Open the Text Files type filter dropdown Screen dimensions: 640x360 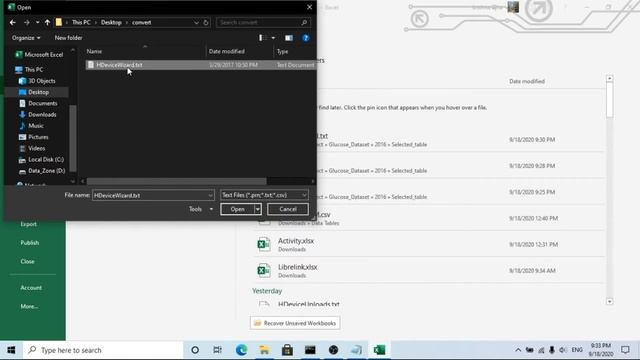click(x=264, y=196)
